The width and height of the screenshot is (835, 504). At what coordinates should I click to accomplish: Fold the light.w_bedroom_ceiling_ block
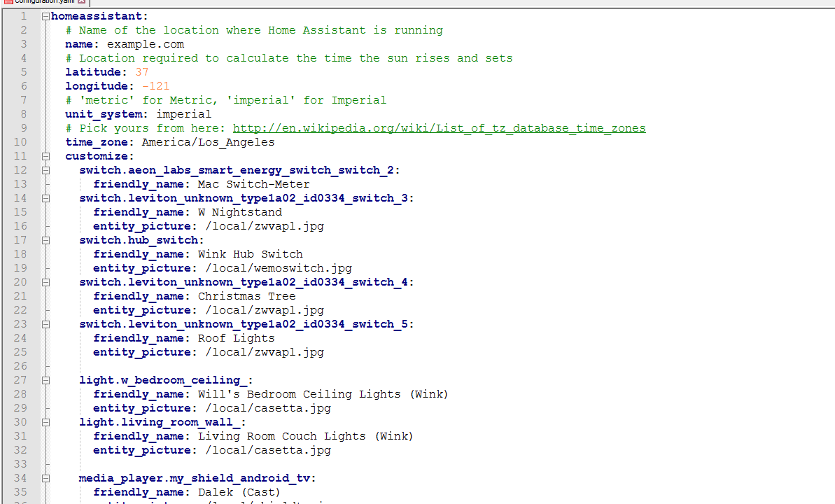[x=45, y=380]
